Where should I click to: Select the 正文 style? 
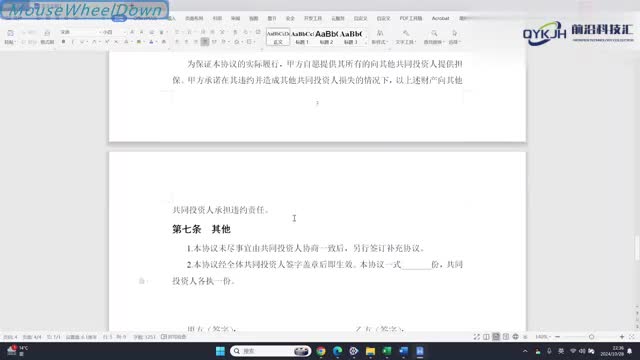(278, 37)
